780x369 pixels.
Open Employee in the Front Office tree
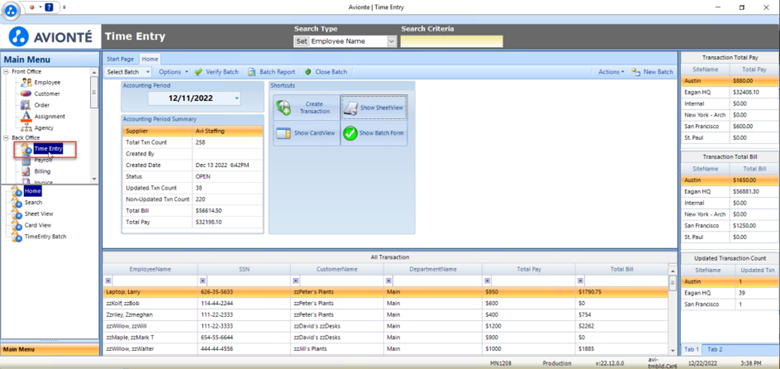point(47,83)
